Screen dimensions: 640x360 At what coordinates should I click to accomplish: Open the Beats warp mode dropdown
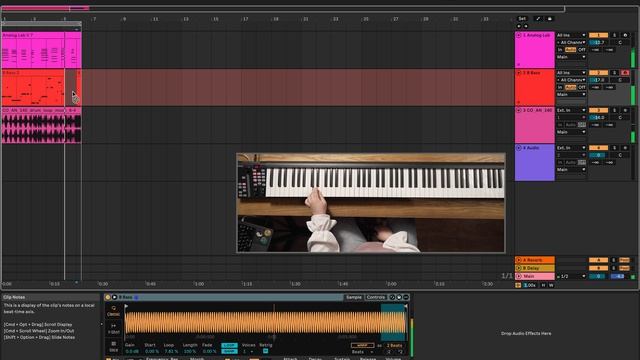tap(362, 352)
